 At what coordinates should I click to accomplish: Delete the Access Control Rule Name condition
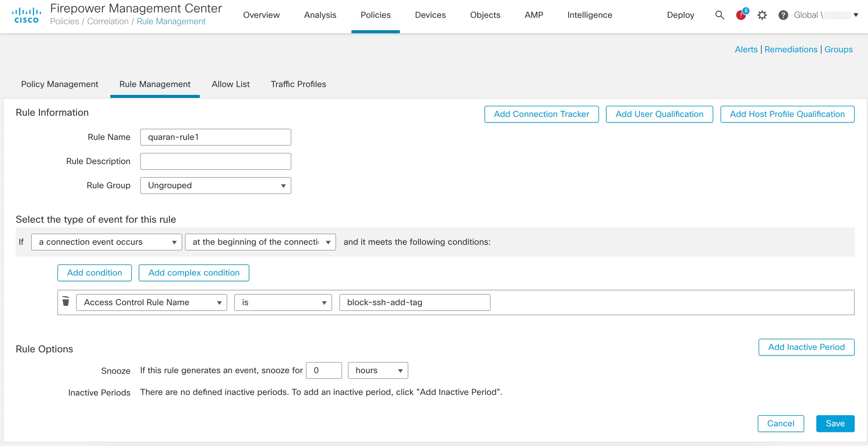66,302
